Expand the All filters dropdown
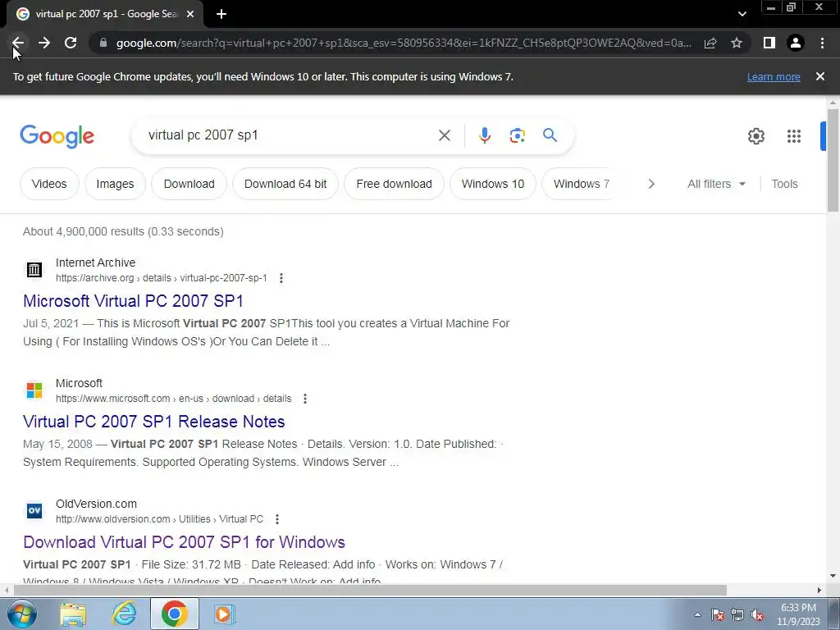 716,184
